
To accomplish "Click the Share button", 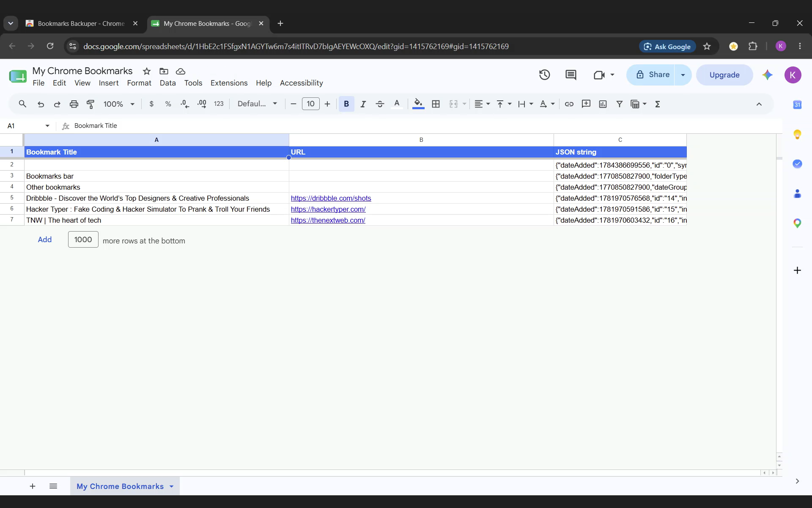I will pos(650,75).
